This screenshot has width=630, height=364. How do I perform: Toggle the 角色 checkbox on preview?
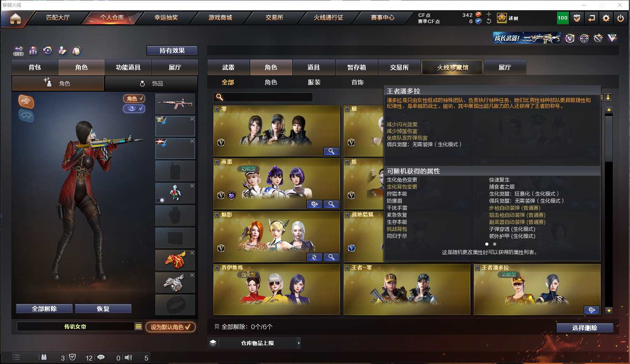point(134,98)
